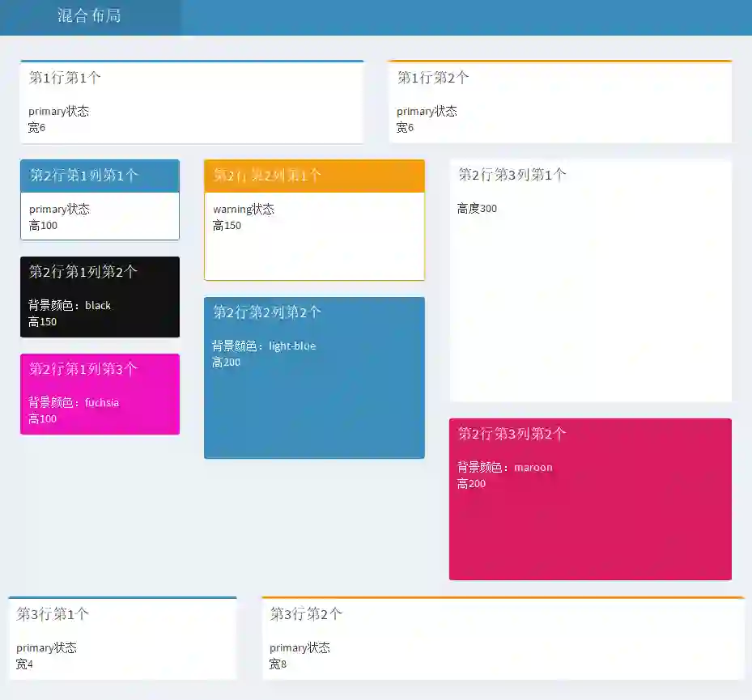Click 高200 in the maroon box

tap(471, 484)
